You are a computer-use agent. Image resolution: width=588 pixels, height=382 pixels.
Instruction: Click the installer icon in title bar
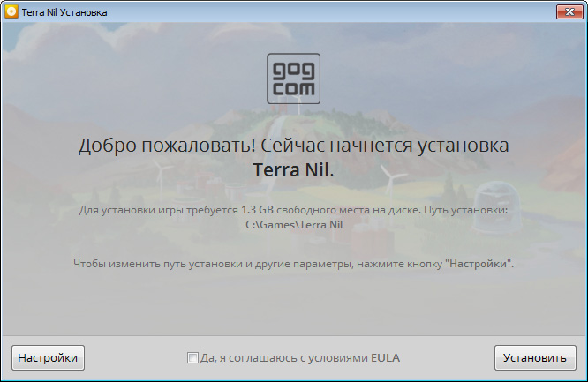[x=11, y=12]
